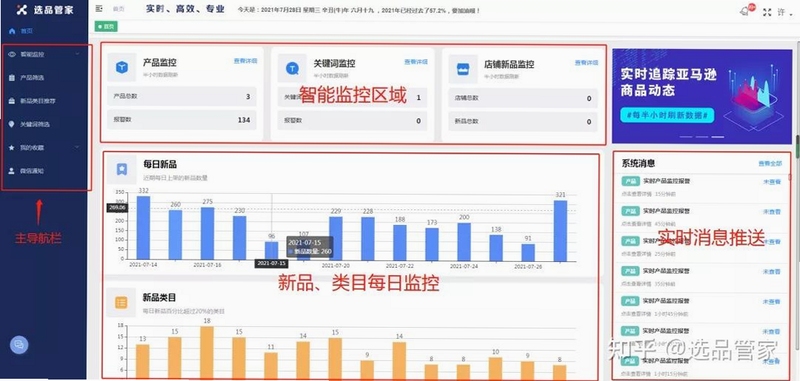Screen dimensions: 800x381
Task: Click the person icon for 微信通知
Action: coord(12,171)
